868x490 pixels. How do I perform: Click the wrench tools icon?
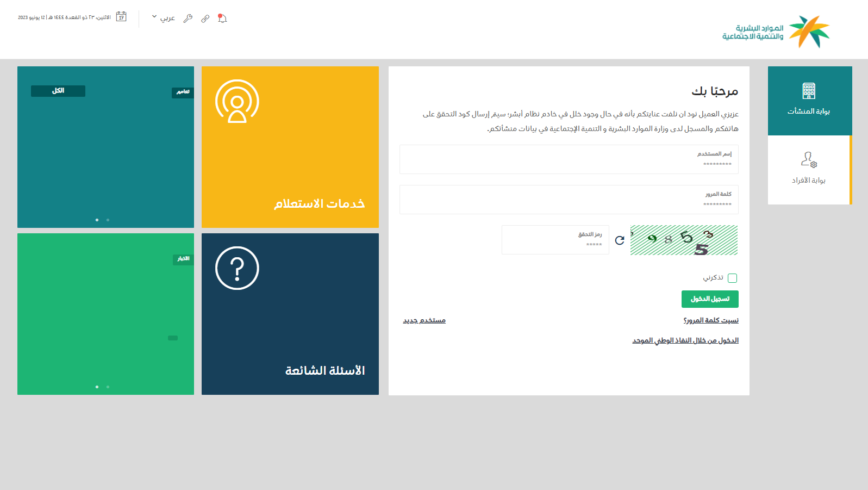click(188, 18)
